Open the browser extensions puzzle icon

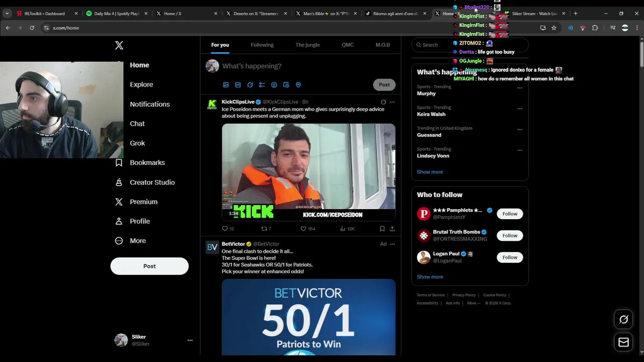(x=595, y=28)
